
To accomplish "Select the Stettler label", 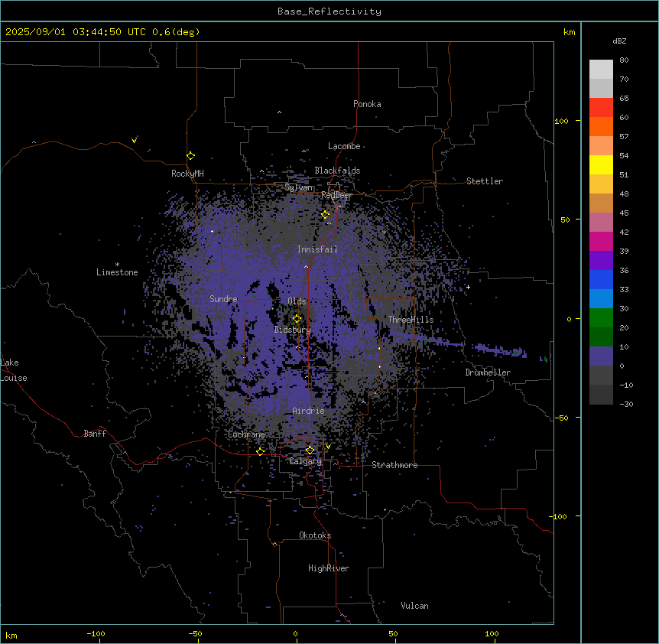I will pyautogui.click(x=485, y=181).
